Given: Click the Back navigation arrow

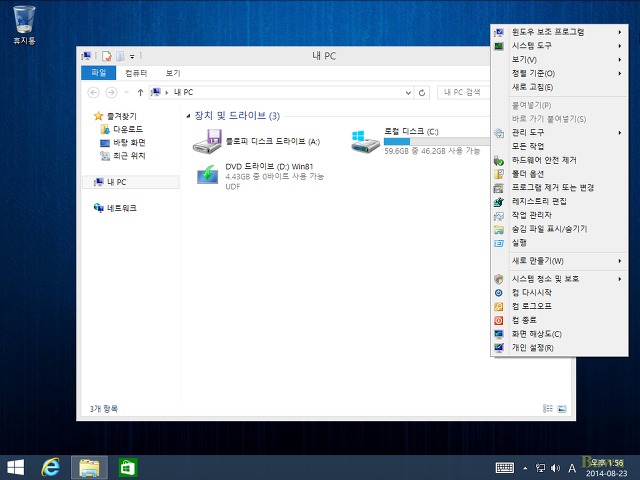Looking at the screenshot, I should click(93, 93).
